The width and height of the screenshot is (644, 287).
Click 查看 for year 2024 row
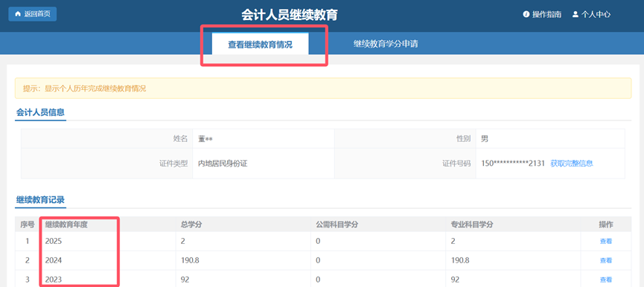tap(606, 260)
